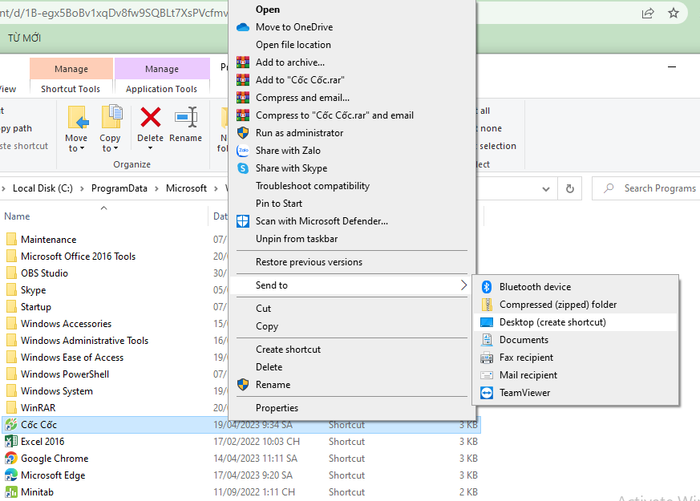Viewport: 700px width, 501px height.
Task: Click the Local Disk (C:) breadcrumb
Action: coord(42,188)
